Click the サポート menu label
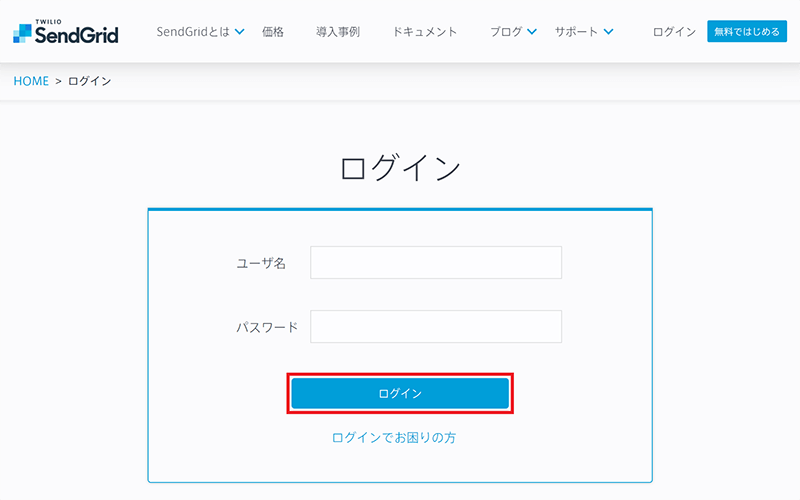This screenshot has height=500, width=800. (x=577, y=32)
